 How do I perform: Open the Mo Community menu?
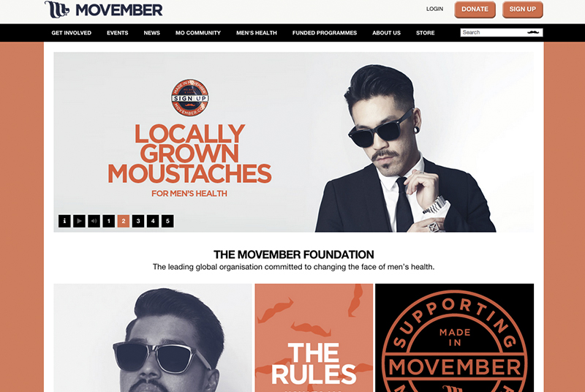[198, 33]
